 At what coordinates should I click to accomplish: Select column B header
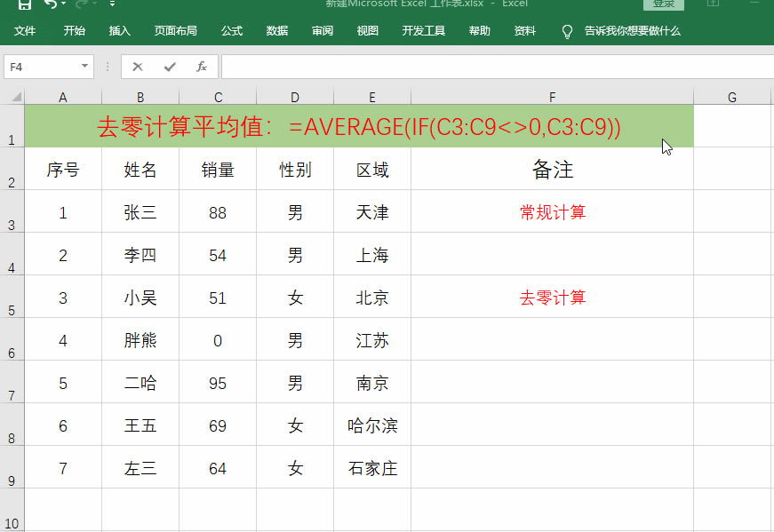(x=140, y=97)
